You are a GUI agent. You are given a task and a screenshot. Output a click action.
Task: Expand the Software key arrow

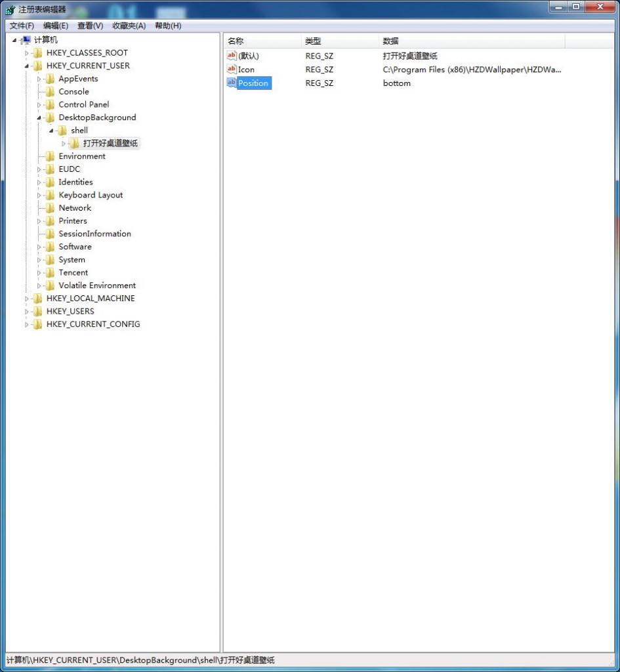tap(39, 247)
